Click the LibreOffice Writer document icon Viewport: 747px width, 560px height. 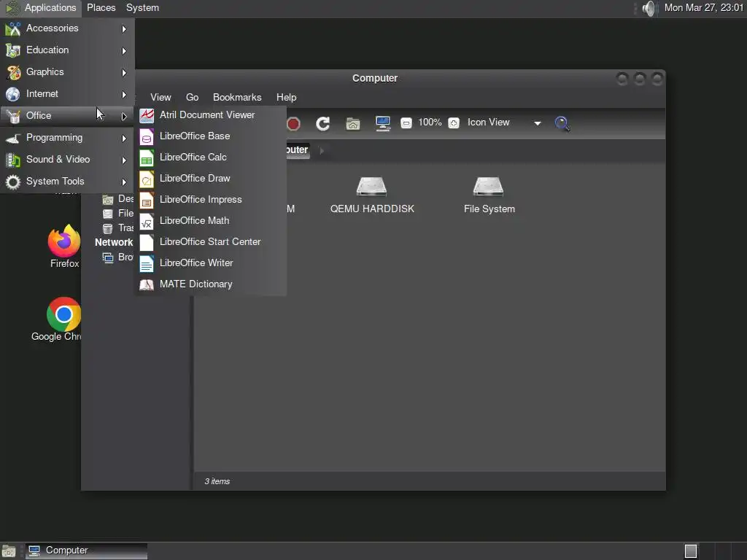pyautogui.click(x=146, y=263)
